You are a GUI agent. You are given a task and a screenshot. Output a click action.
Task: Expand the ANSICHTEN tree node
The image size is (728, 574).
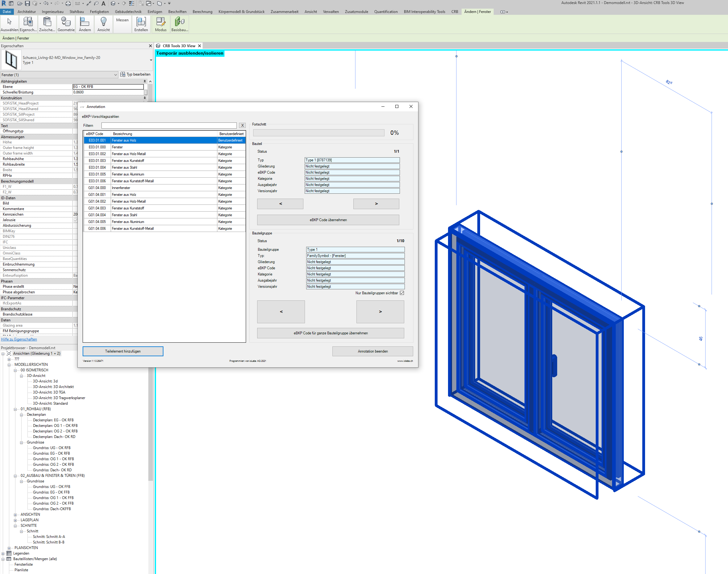point(15,514)
